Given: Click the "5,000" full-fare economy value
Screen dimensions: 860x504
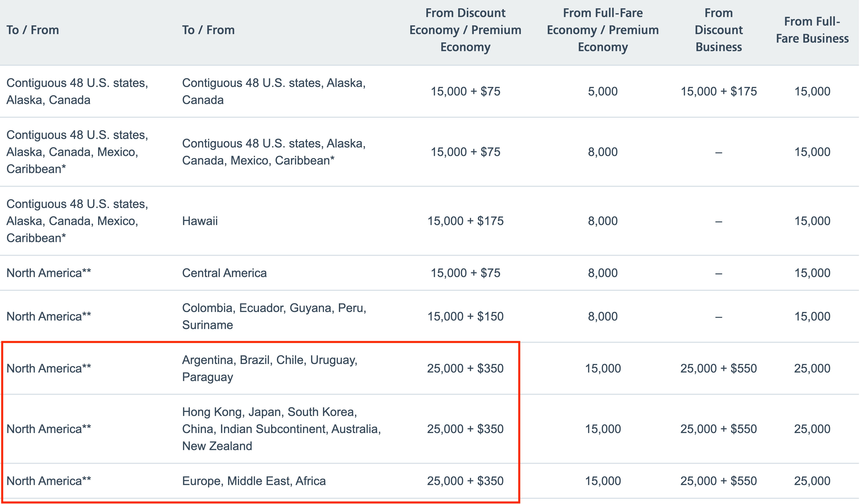Looking at the screenshot, I should [x=603, y=91].
